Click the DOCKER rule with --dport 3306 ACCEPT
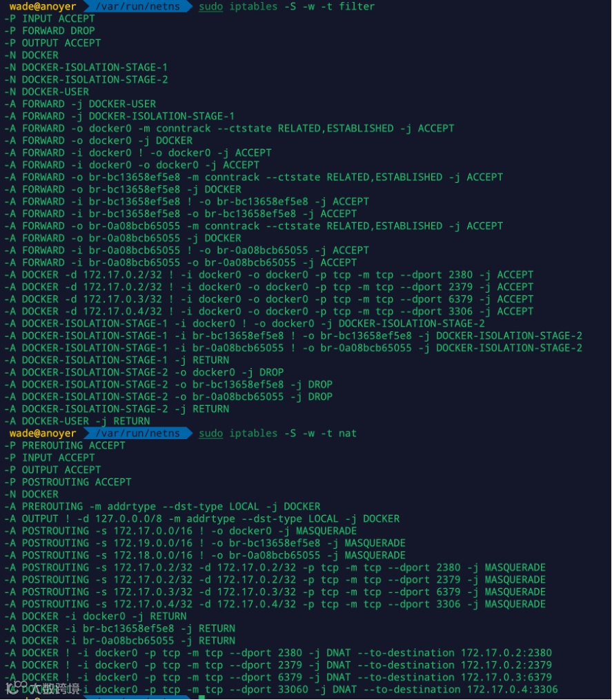The width and height of the screenshot is (612, 700). 269,311
